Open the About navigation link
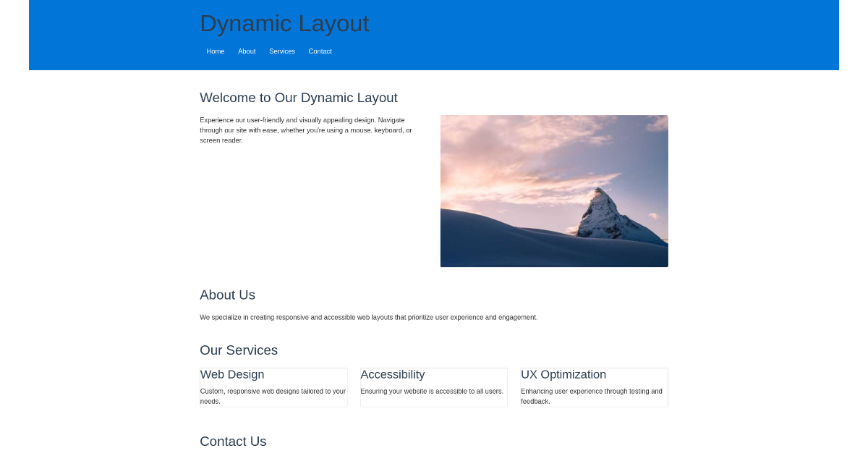868x456 pixels. coord(247,51)
